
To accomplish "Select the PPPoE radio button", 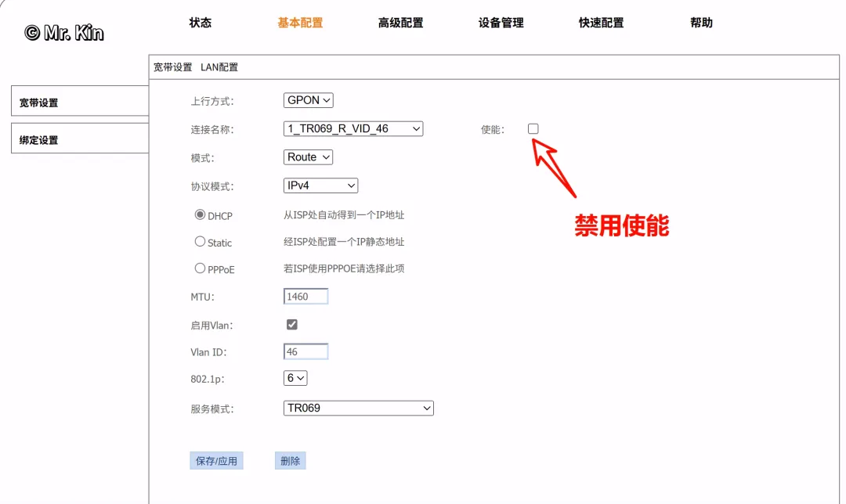I will tap(201, 268).
